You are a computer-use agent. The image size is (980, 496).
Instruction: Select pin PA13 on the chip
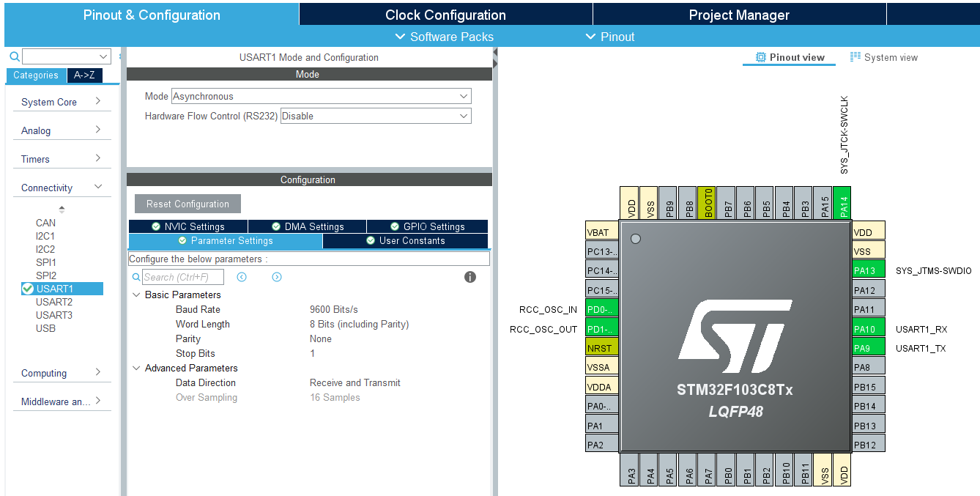pos(869,270)
